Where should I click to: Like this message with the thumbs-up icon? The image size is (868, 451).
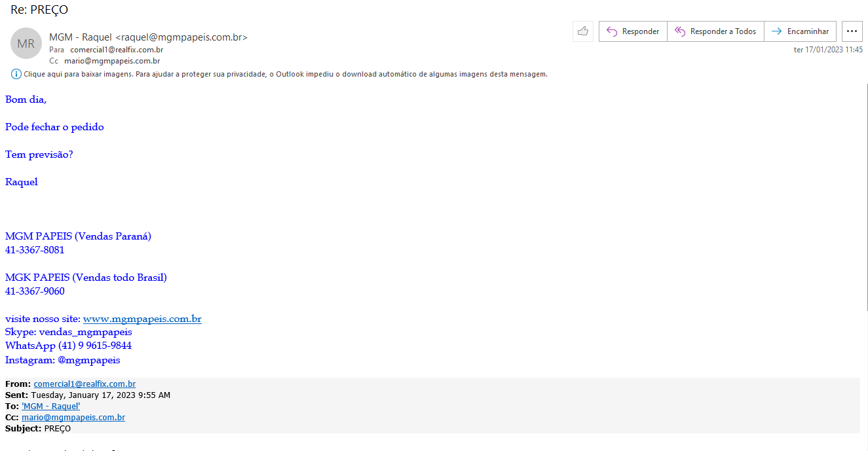(x=583, y=31)
